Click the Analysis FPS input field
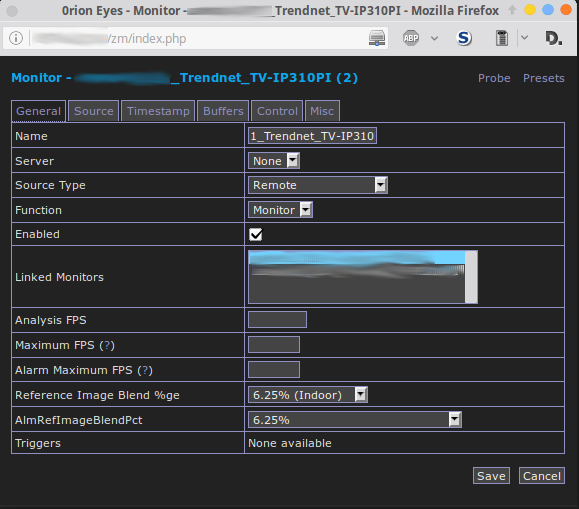This screenshot has height=509, width=579. [277, 320]
